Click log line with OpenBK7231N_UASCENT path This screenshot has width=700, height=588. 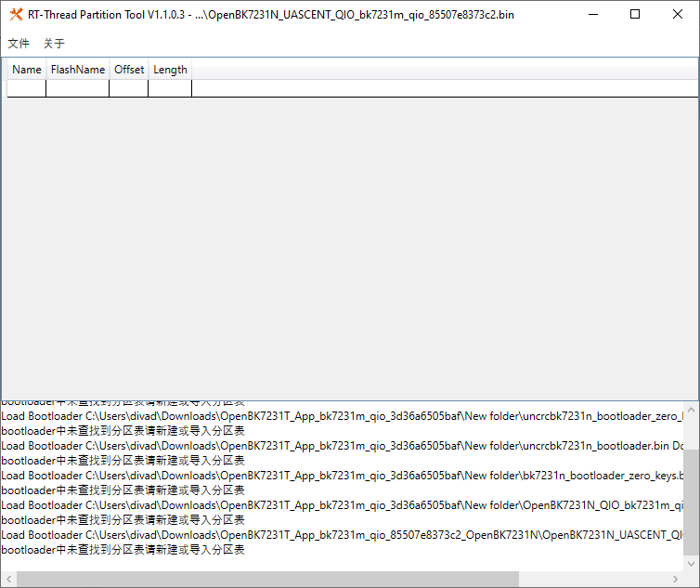coord(342,535)
